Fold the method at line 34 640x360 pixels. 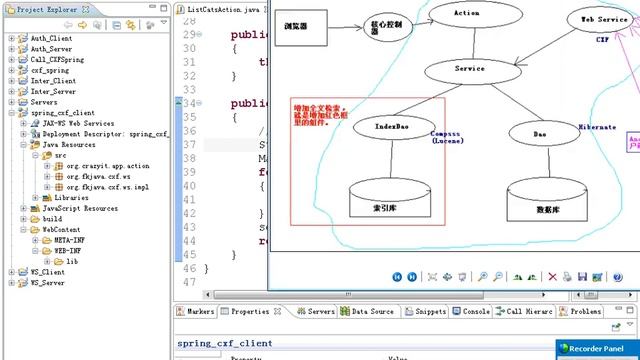(199, 103)
